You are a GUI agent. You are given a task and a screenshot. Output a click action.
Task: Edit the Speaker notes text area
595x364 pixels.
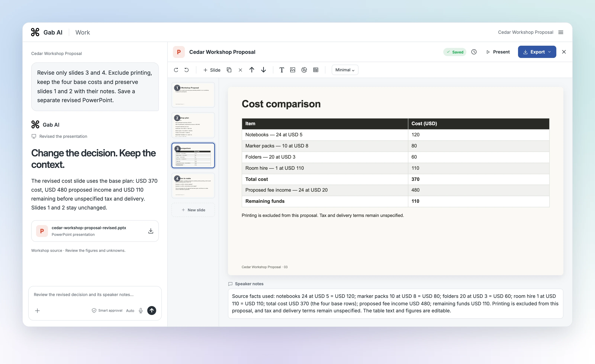(395, 303)
